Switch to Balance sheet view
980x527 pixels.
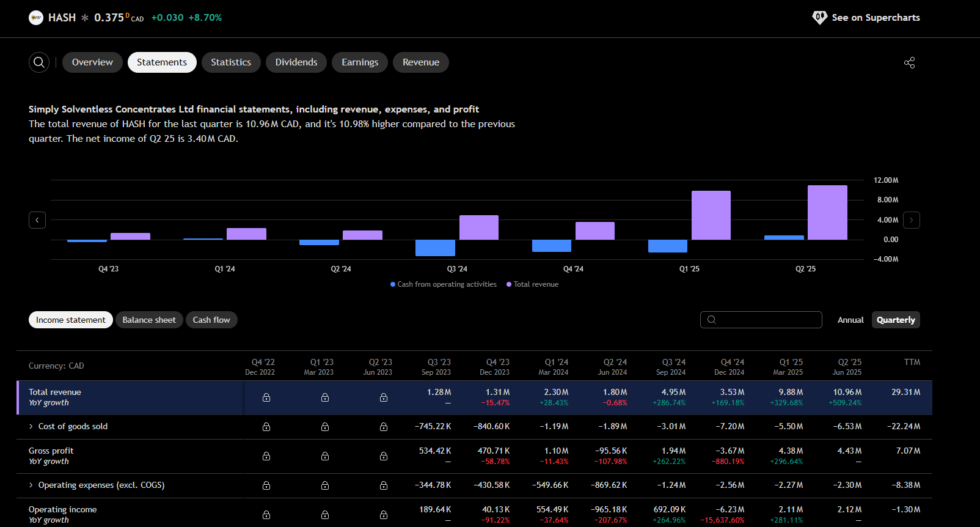149,320
